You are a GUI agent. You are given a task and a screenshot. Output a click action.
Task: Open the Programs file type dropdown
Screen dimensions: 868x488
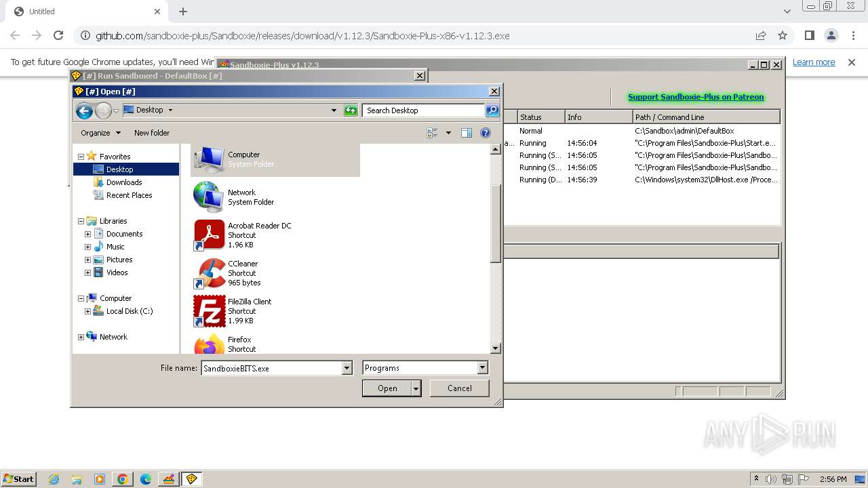[482, 368]
